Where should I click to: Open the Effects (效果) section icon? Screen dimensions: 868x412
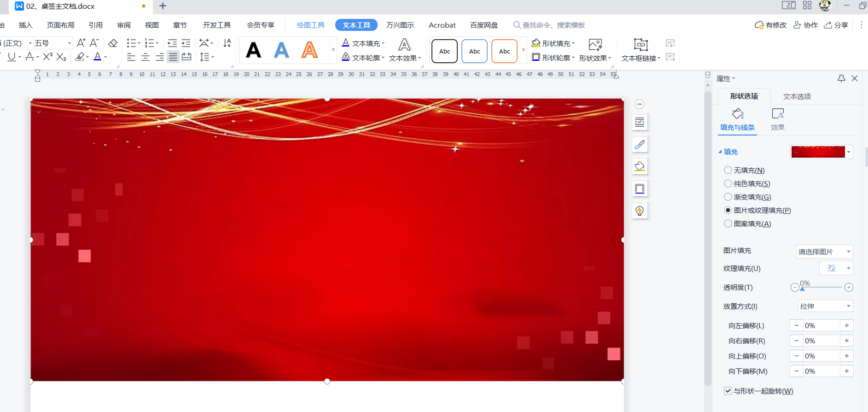(777, 119)
